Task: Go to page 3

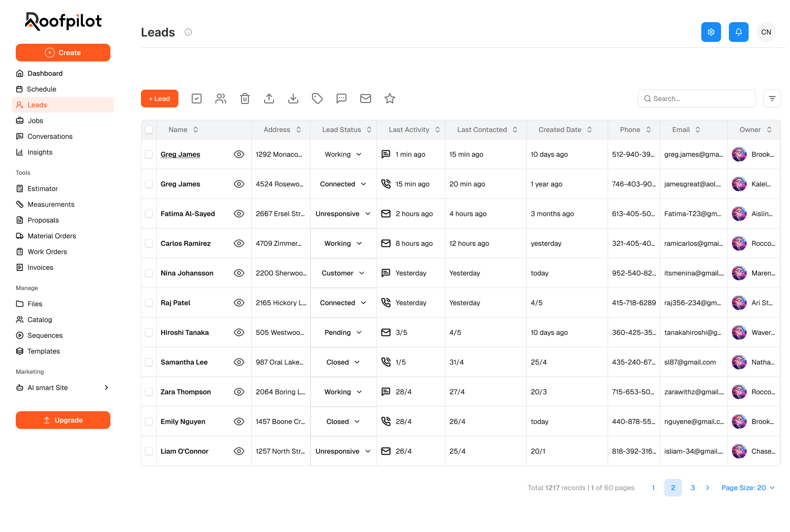Action: pyautogui.click(x=693, y=488)
